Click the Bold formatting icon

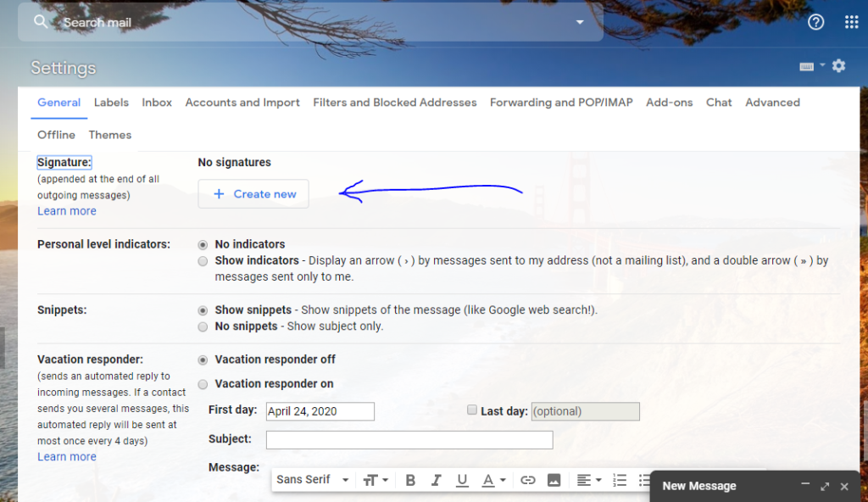click(x=410, y=480)
